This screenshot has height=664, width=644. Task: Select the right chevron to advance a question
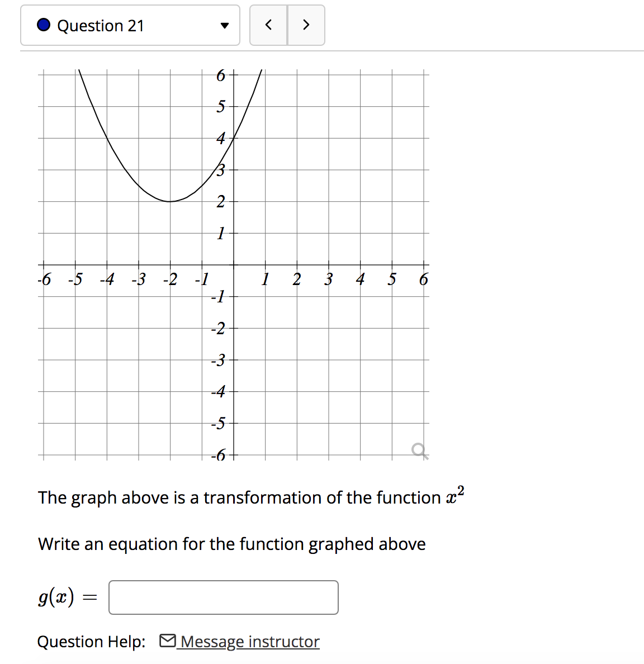coord(306,25)
